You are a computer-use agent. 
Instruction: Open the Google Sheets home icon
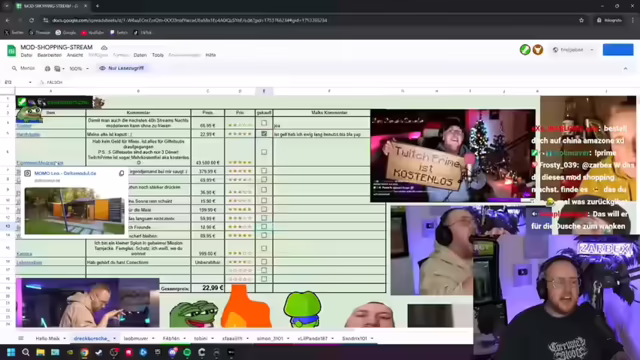point(11,51)
